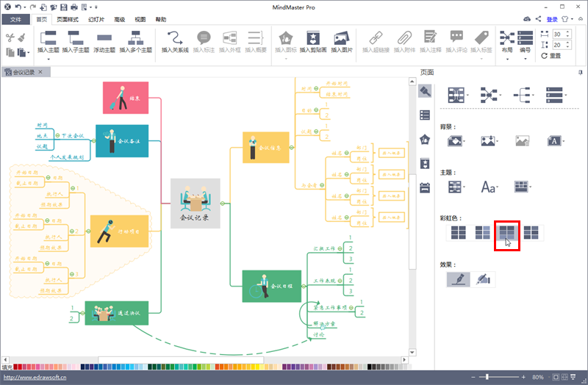Click the 登录 login link
Screen dimensions: 588x385
[552, 20]
